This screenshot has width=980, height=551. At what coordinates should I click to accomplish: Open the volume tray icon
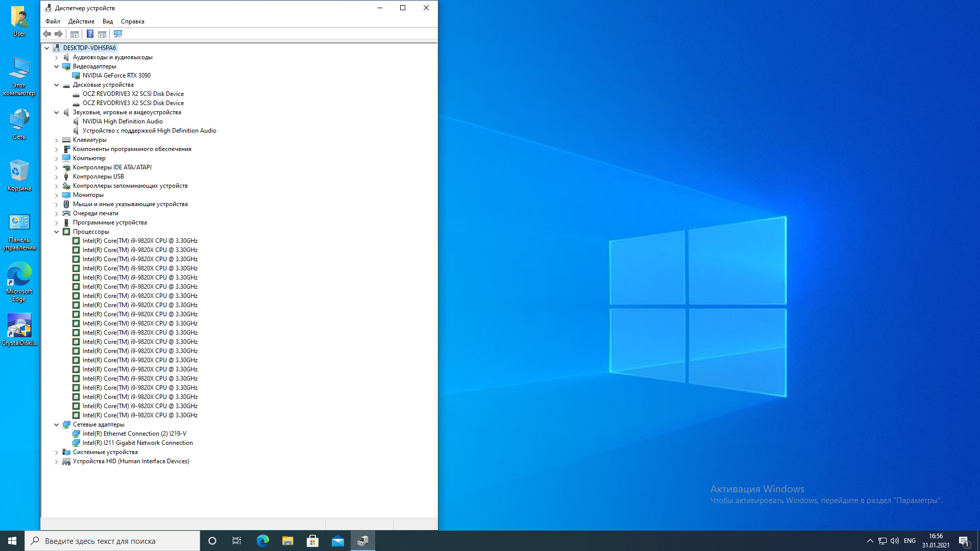895,541
